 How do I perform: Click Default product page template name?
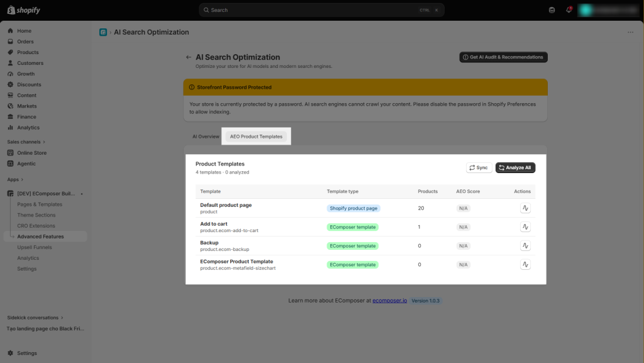(226, 205)
